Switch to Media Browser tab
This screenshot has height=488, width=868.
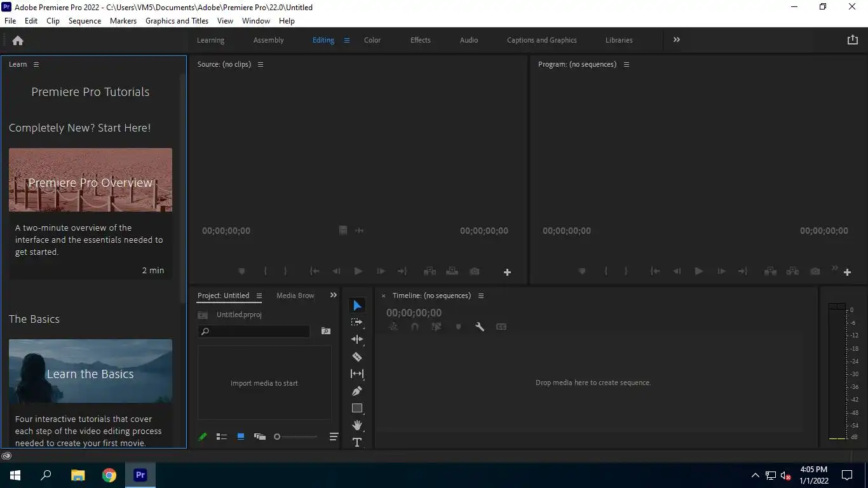point(295,295)
